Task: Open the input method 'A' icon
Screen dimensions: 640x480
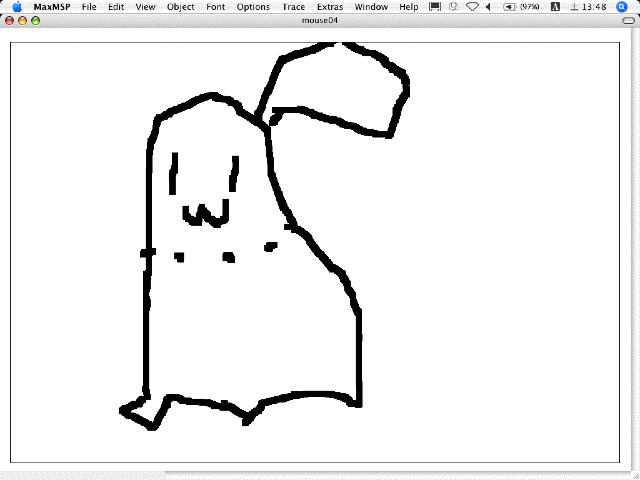Action: pos(554,7)
